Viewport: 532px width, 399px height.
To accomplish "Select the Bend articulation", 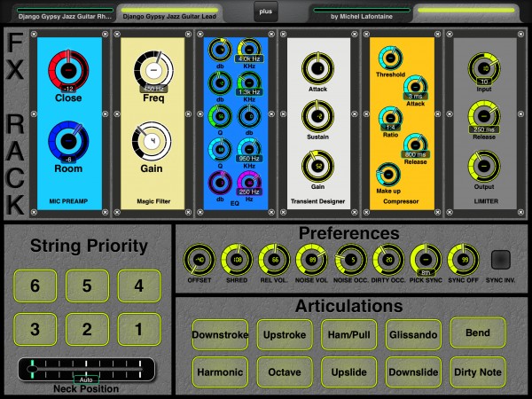I will pyautogui.click(x=478, y=332).
